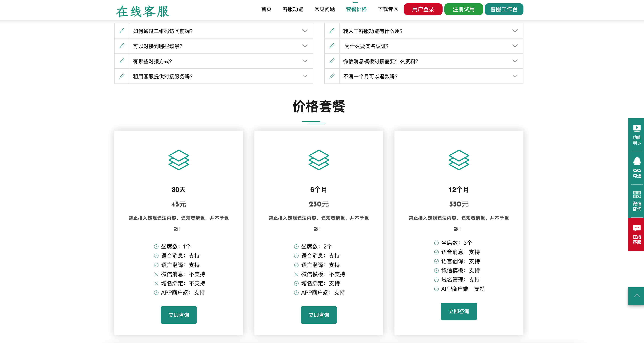Click the 6个月 plan title

click(319, 190)
